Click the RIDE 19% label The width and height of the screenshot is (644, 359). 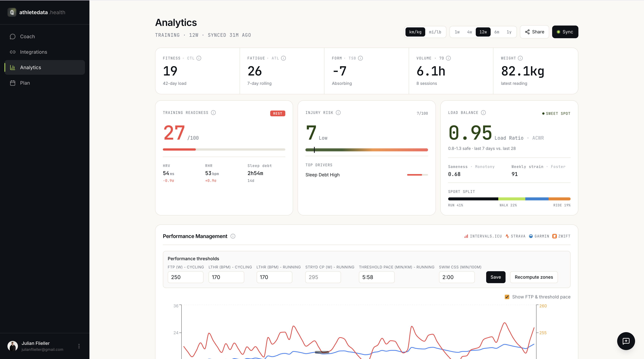point(562,205)
